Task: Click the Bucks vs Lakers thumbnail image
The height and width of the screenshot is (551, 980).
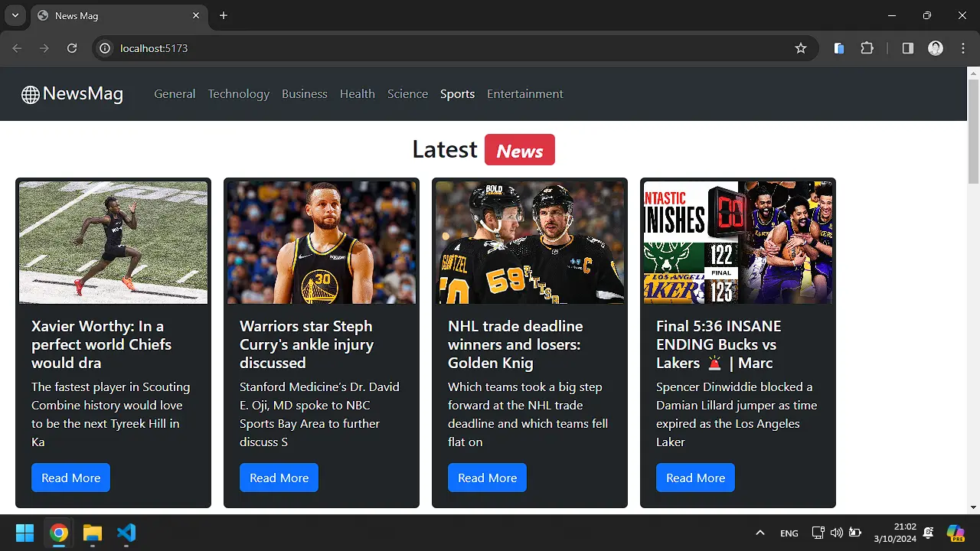Action: (737, 243)
